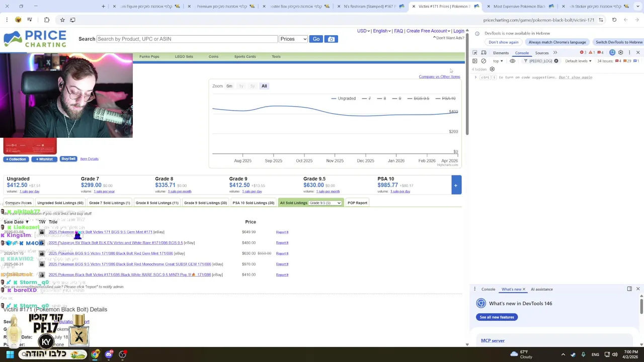Switch to the Elements tab in DevTools

tap(501, 53)
